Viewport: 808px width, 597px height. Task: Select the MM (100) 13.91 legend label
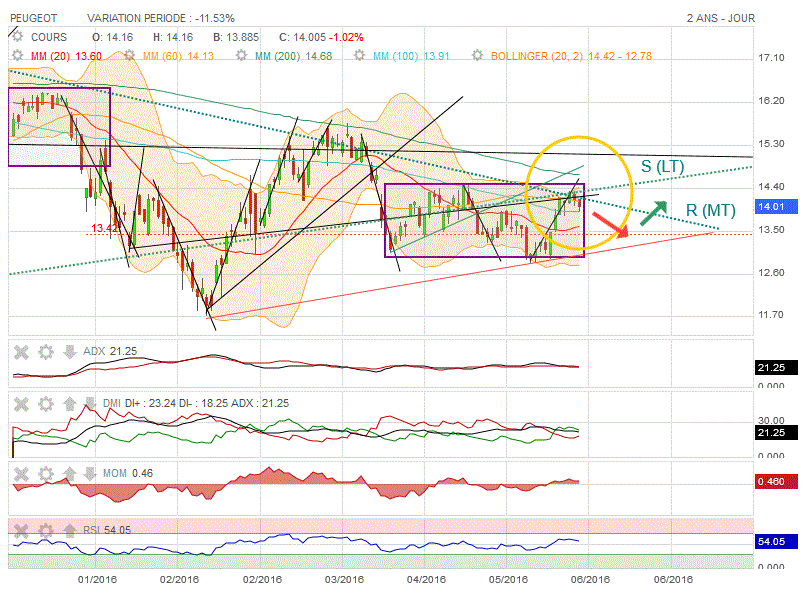tap(412, 56)
